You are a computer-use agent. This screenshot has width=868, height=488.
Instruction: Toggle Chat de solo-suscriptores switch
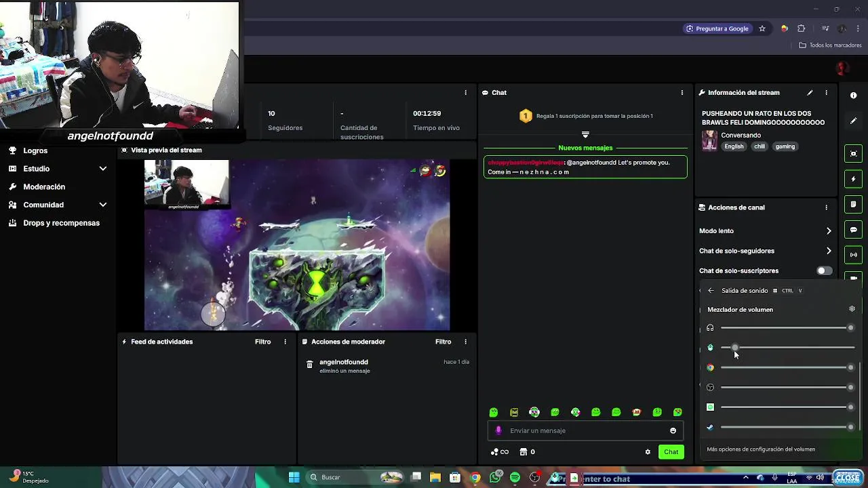[824, 270]
